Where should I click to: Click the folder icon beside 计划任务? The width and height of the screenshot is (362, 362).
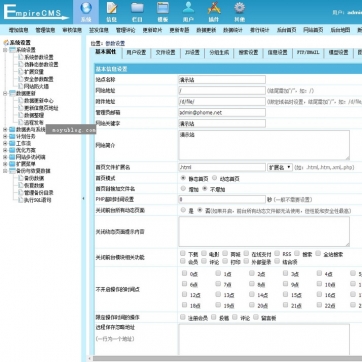[x=12, y=136]
